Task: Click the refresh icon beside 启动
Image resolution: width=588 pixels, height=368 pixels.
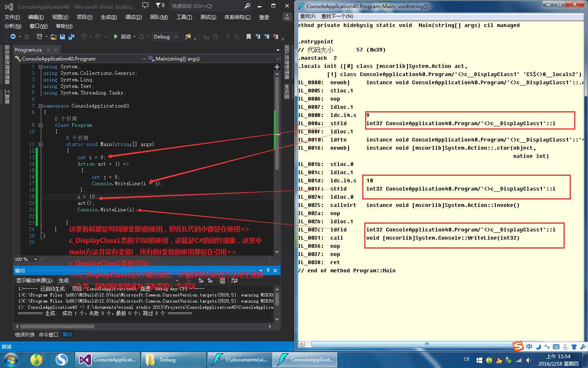Action: [x=141, y=37]
